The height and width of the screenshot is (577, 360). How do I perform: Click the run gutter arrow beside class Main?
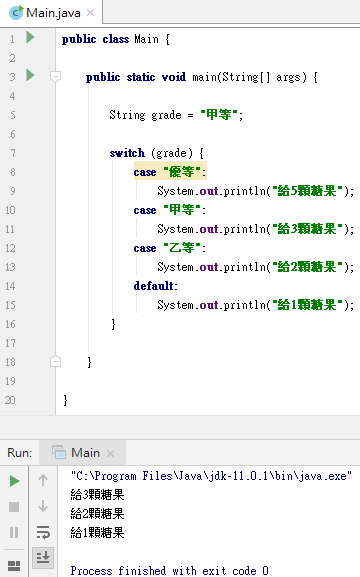pos(30,37)
